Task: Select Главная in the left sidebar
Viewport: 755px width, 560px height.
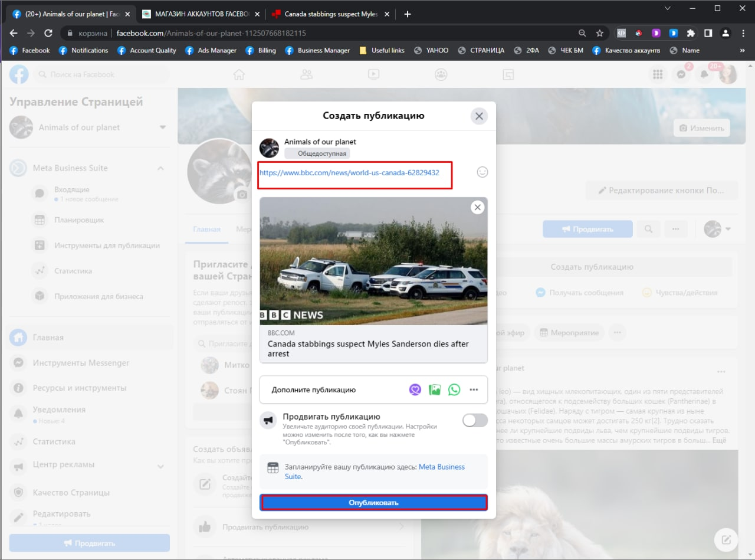Action: [x=90, y=338]
